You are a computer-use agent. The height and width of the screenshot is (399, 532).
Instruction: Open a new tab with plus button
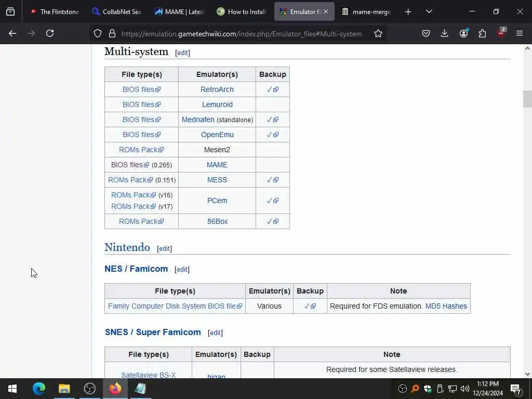click(x=408, y=12)
